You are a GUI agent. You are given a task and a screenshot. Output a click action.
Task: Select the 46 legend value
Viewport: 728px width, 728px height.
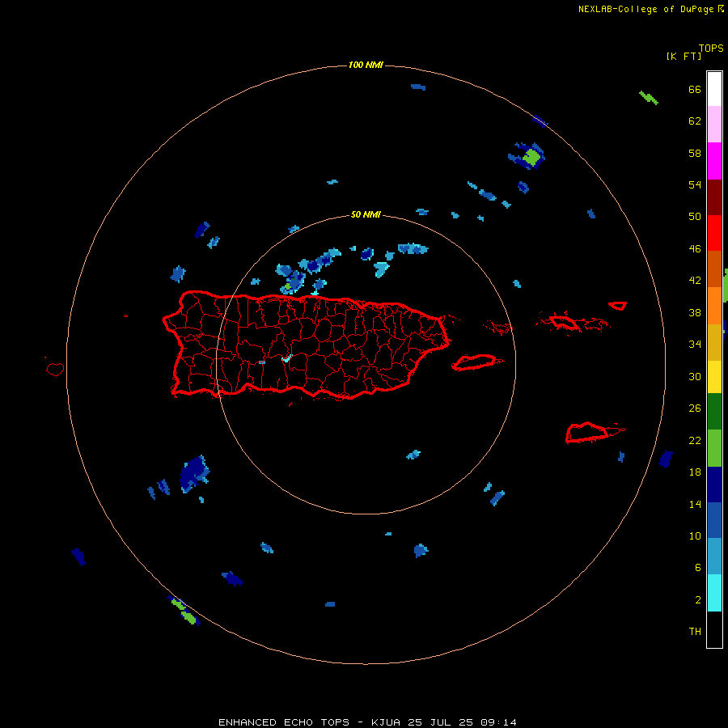pyautogui.click(x=695, y=249)
